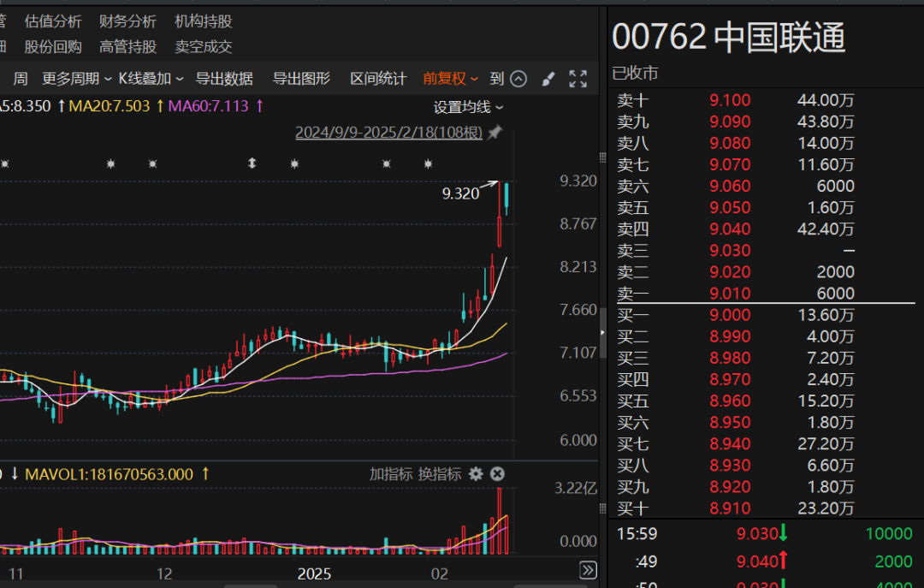Click 区间统计 range statistics button
The height and width of the screenshot is (588, 924).
coord(378,79)
